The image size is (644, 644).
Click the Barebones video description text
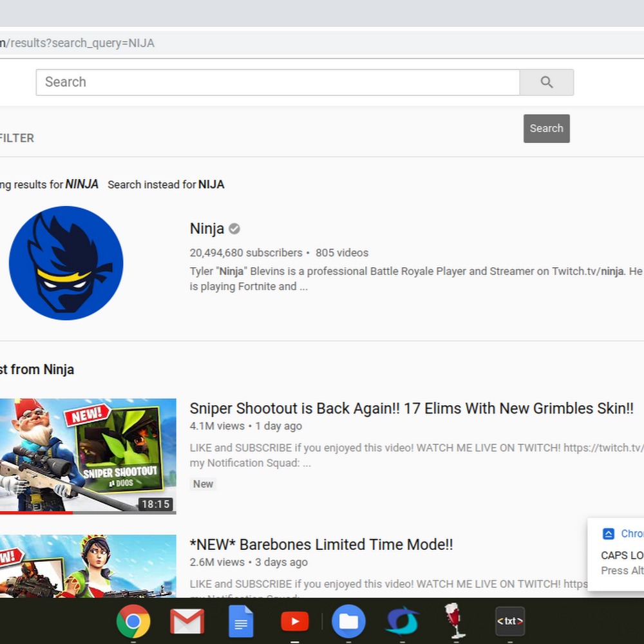pyautogui.click(x=388, y=584)
